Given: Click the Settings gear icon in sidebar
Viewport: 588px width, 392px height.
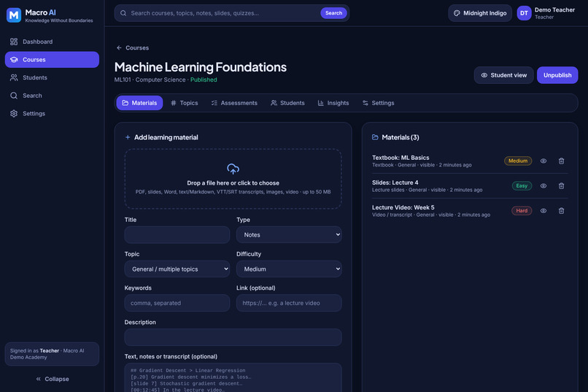Looking at the screenshot, I should tap(14, 114).
